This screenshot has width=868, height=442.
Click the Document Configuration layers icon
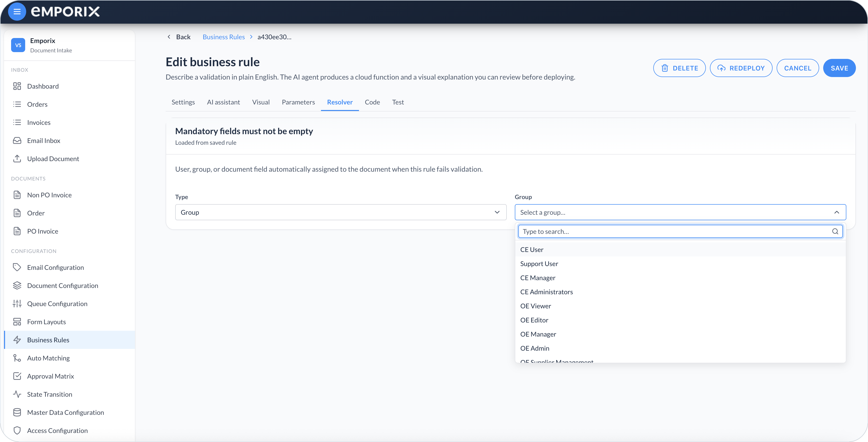coord(17,286)
